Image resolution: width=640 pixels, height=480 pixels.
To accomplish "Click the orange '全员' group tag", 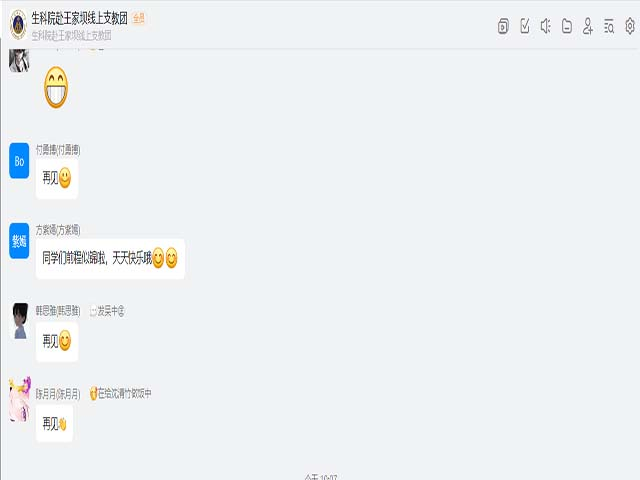I will 139,18.
